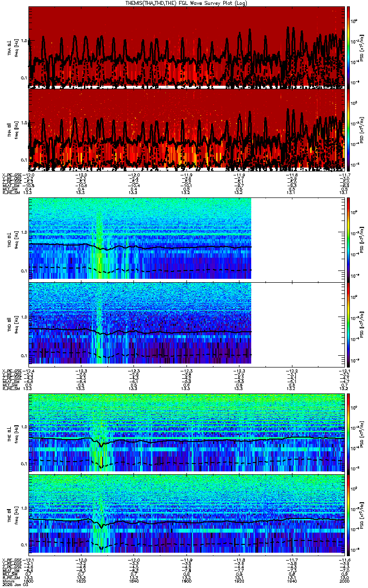Viewport: 368px width, 588px height.
Task: Click the X_RE_GSE row label under THE panels
Action: (x=11, y=560)
